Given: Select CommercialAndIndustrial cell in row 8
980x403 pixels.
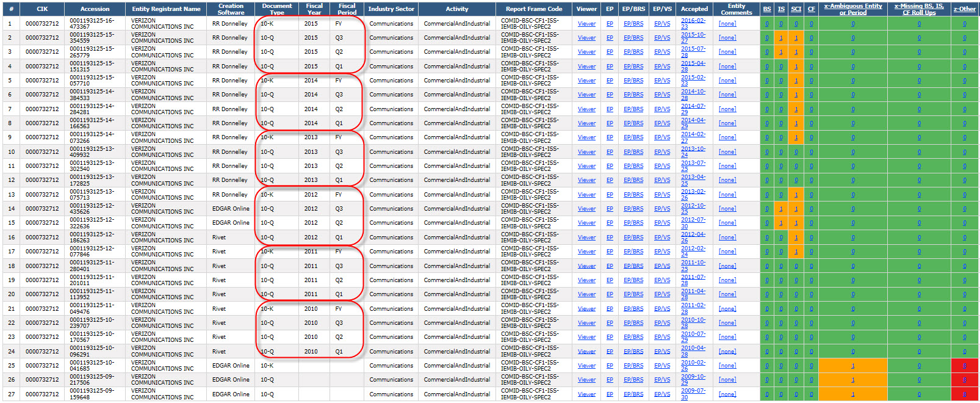Looking at the screenshot, I should (x=457, y=123).
